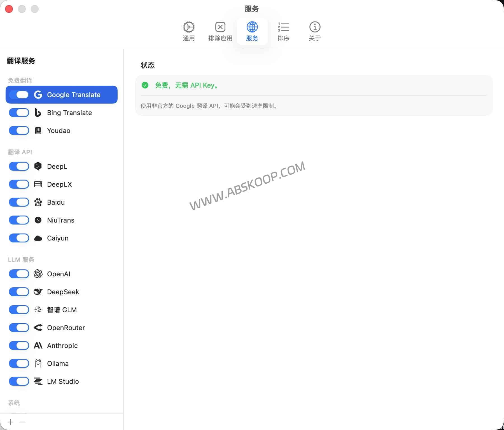Screen dimensions: 504x430
Task: Open the 关于 tab
Action: point(315,31)
